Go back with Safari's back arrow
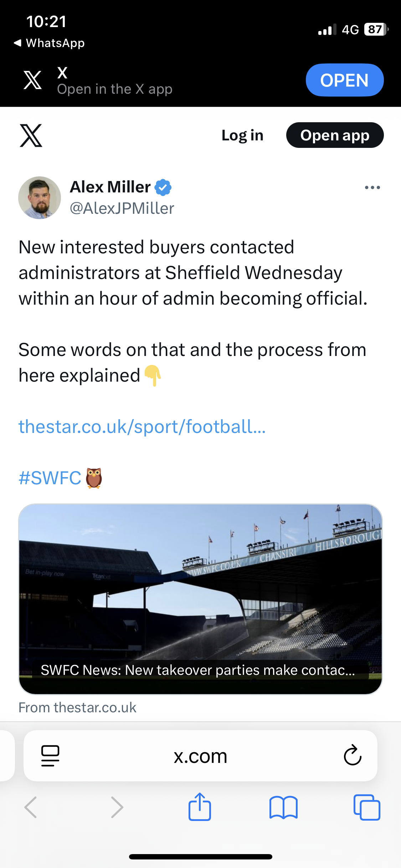401x868 pixels. click(x=31, y=807)
